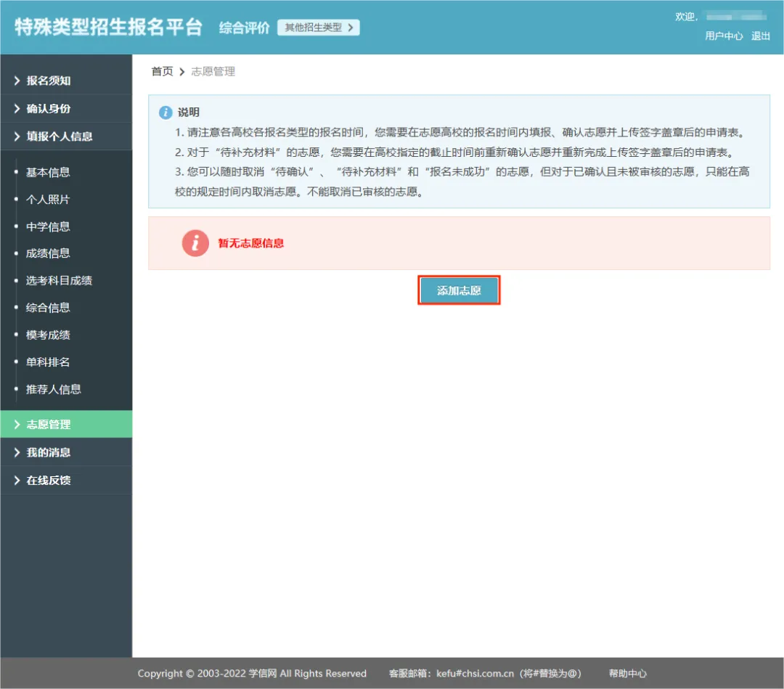Select the 志愿管理 menu item
This screenshot has width=784, height=689.
tap(49, 425)
